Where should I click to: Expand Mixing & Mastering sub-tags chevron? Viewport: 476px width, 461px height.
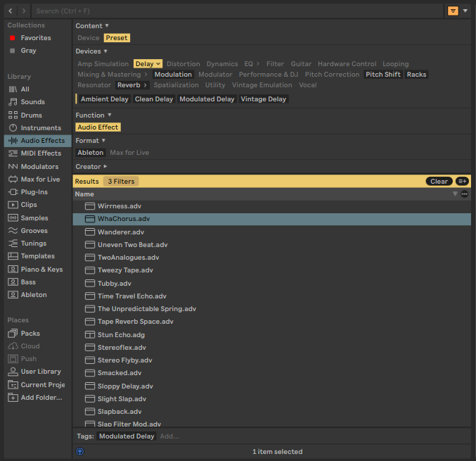(146, 75)
